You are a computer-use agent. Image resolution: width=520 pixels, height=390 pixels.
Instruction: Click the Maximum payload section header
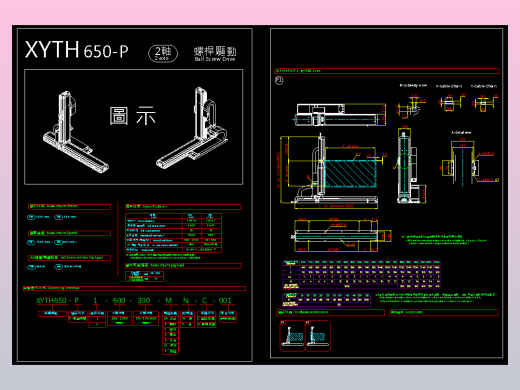[x=183, y=266]
